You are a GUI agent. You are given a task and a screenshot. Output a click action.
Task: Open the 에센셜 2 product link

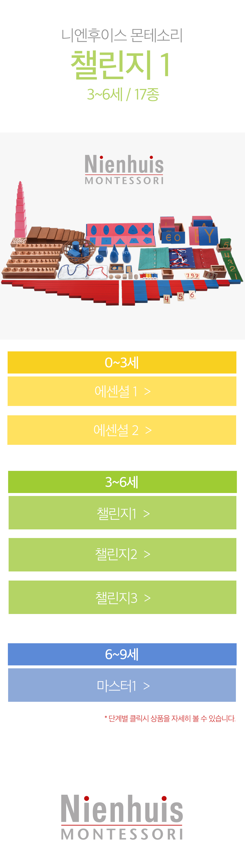click(x=122, y=430)
